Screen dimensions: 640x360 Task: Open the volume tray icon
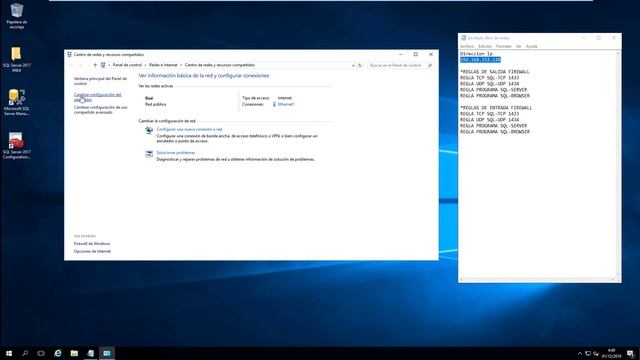(x=596, y=353)
